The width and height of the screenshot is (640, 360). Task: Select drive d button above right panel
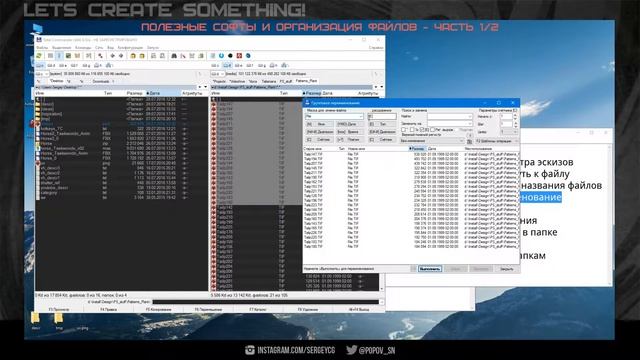tap(227, 65)
